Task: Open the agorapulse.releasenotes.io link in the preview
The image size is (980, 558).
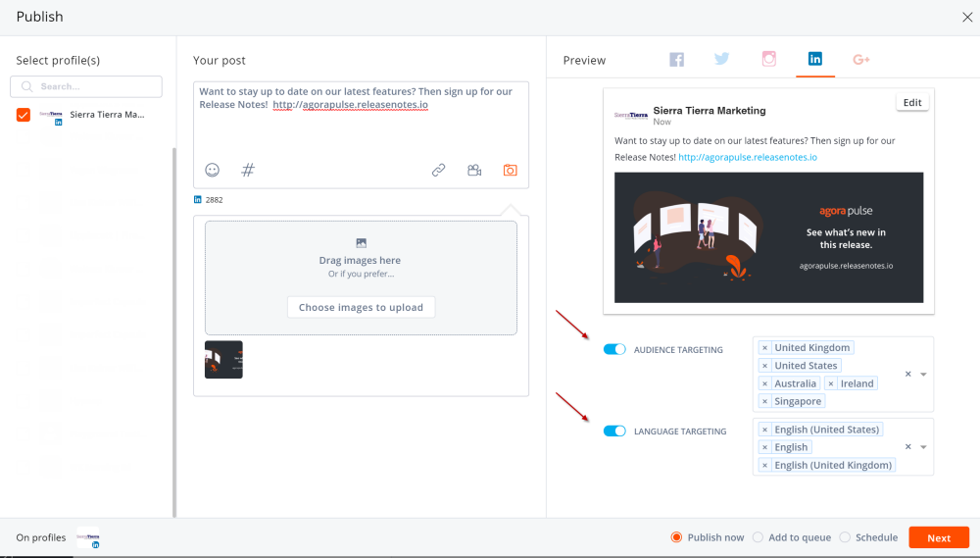Action: [x=748, y=157]
